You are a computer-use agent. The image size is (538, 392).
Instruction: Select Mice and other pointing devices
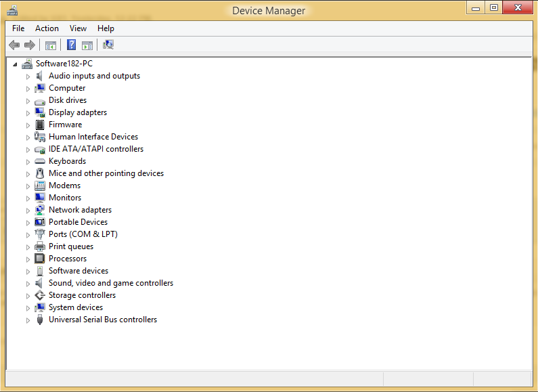pyautogui.click(x=106, y=173)
